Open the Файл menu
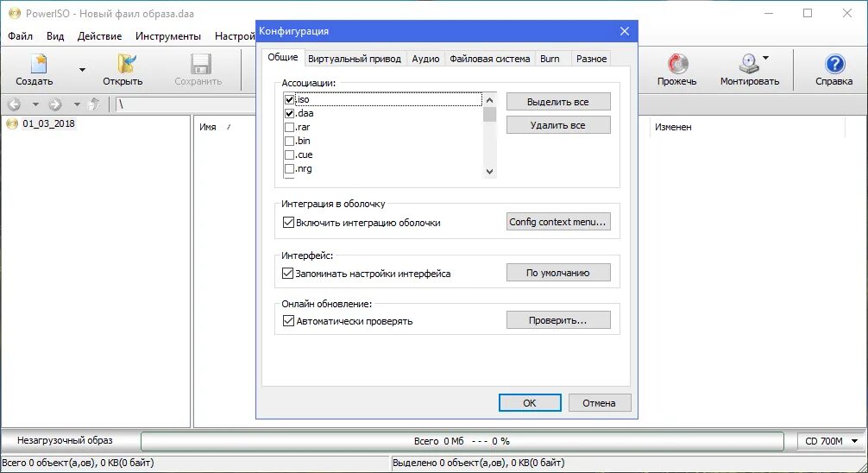Screen dimensions: 868x473 click(20, 36)
